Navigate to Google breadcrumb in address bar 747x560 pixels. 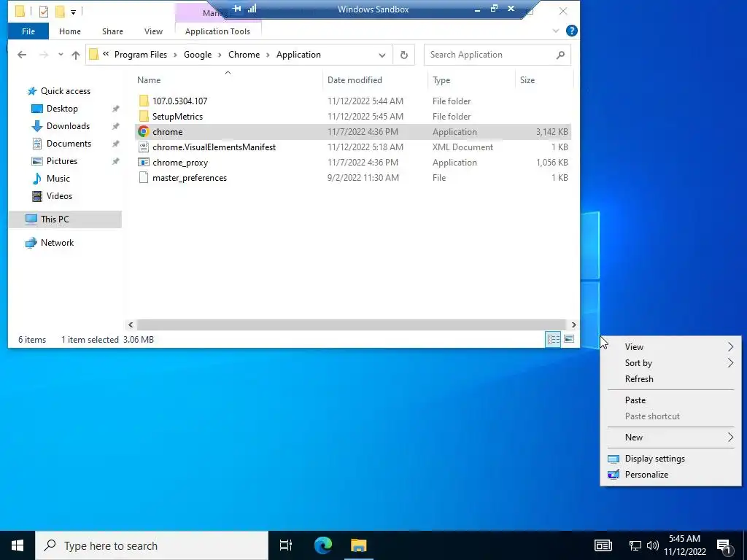click(x=198, y=55)
